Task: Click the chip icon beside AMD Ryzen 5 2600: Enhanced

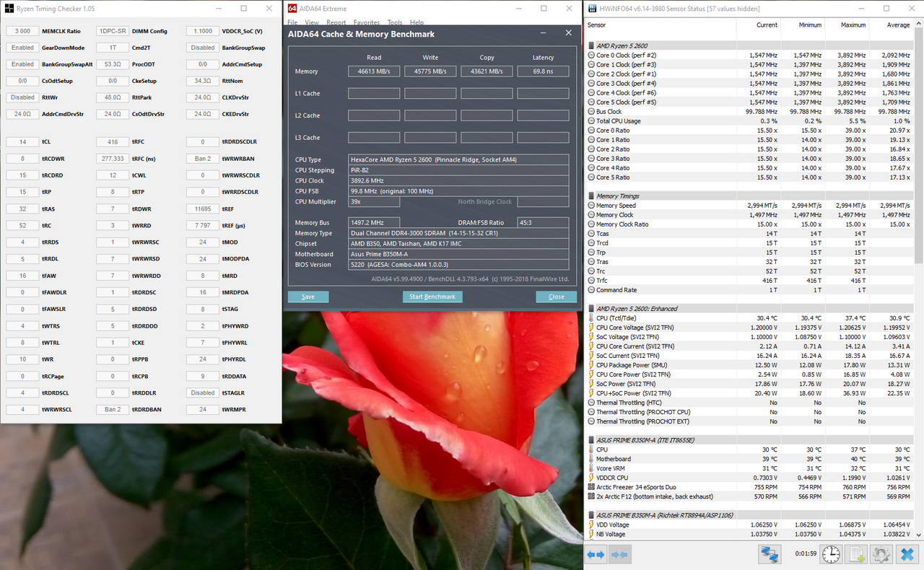Action: click(591, 308)
